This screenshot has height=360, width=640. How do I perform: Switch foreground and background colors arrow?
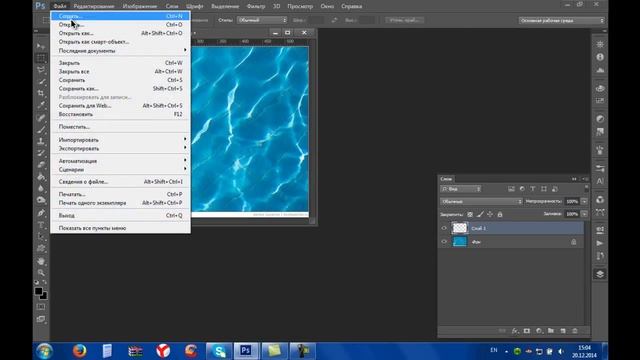tap(44, 282)
